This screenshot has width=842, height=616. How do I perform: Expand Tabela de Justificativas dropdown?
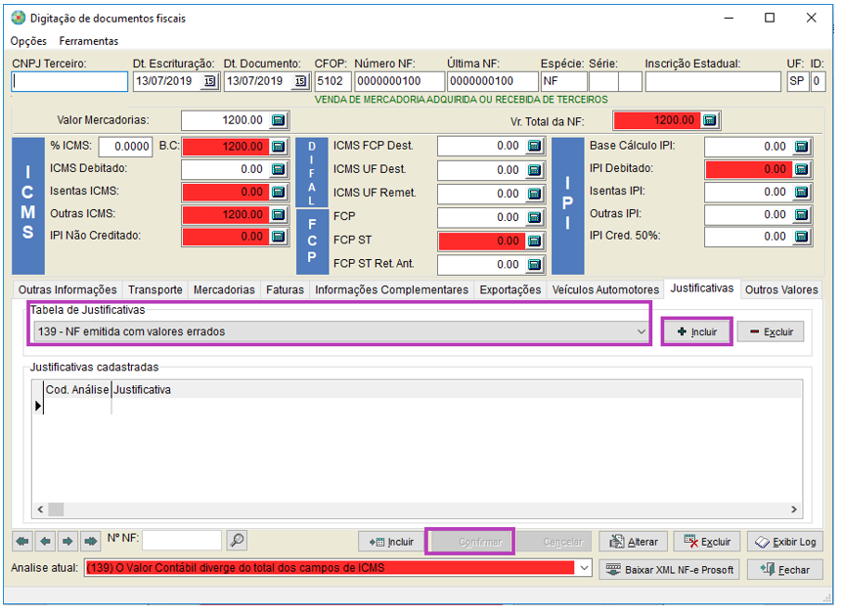(x=642, y=331)
